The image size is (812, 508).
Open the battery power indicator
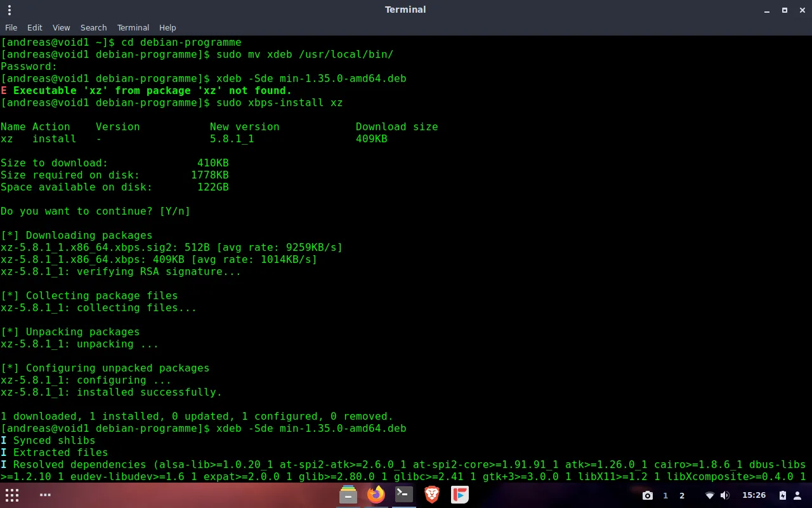coord(782,495)
